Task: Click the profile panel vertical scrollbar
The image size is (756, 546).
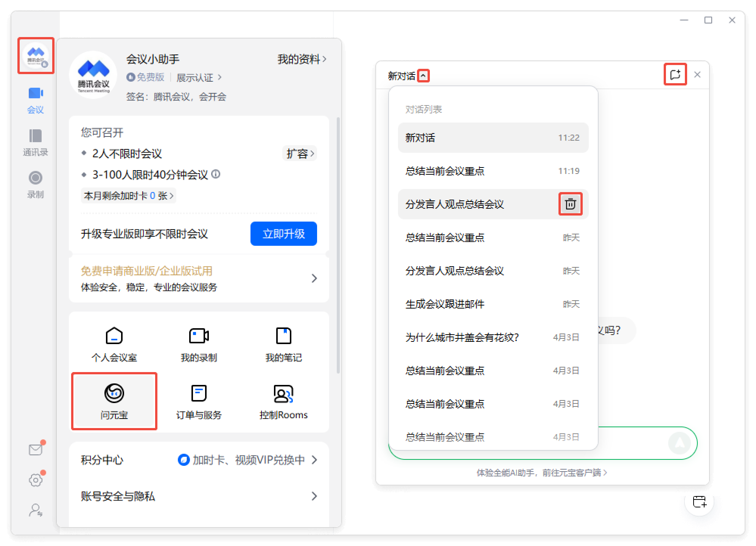Action: (x=338, y=246)
